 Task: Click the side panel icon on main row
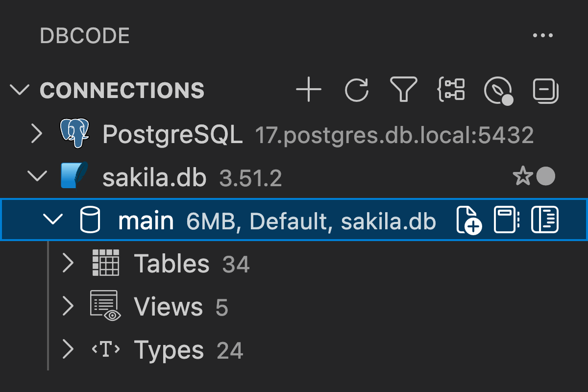pyautogui.click(x=545, y=220)
